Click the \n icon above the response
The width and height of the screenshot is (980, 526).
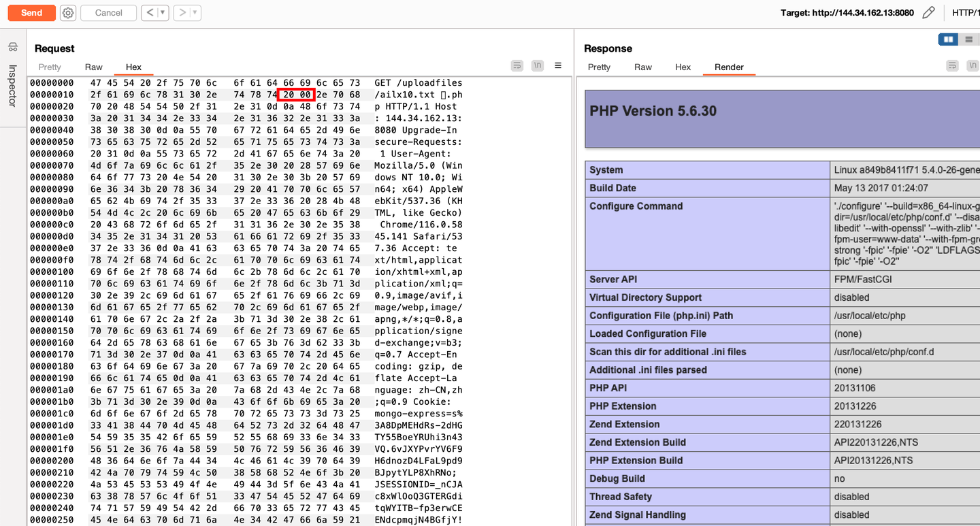(973, 65)
